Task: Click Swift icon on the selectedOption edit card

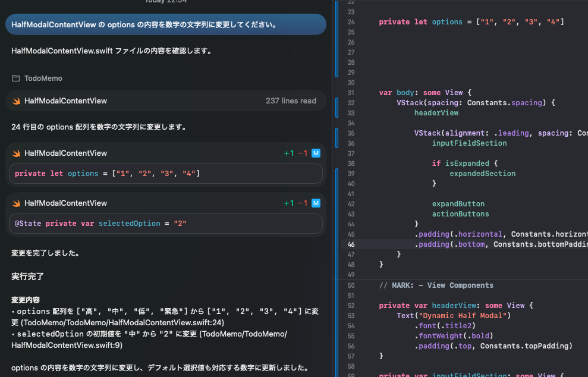Action: point(16,203)
